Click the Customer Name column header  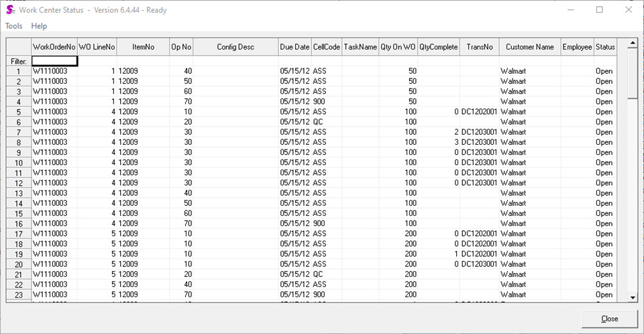click(529, 47)
